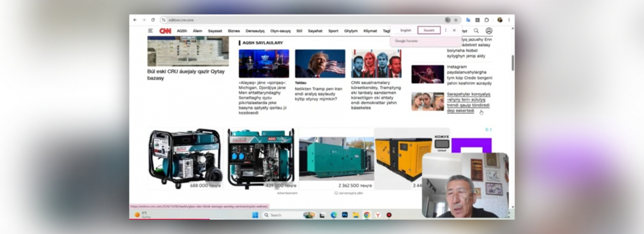644x234 pixels.
Task: Open the Korean glass skin trend article
Action: point(468,102)
